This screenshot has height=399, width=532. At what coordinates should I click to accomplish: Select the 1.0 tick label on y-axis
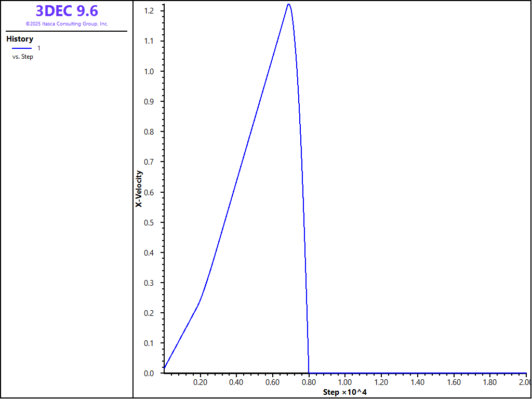coord(149,71)
